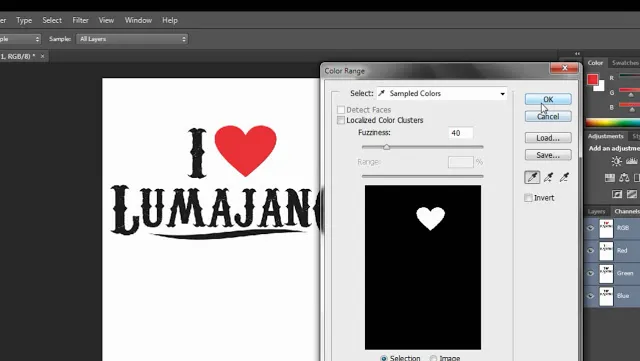This screenshot has height=361, width=640.
Task: Open the Select menu
Action: pyautogui.click(x=52, y=20)
